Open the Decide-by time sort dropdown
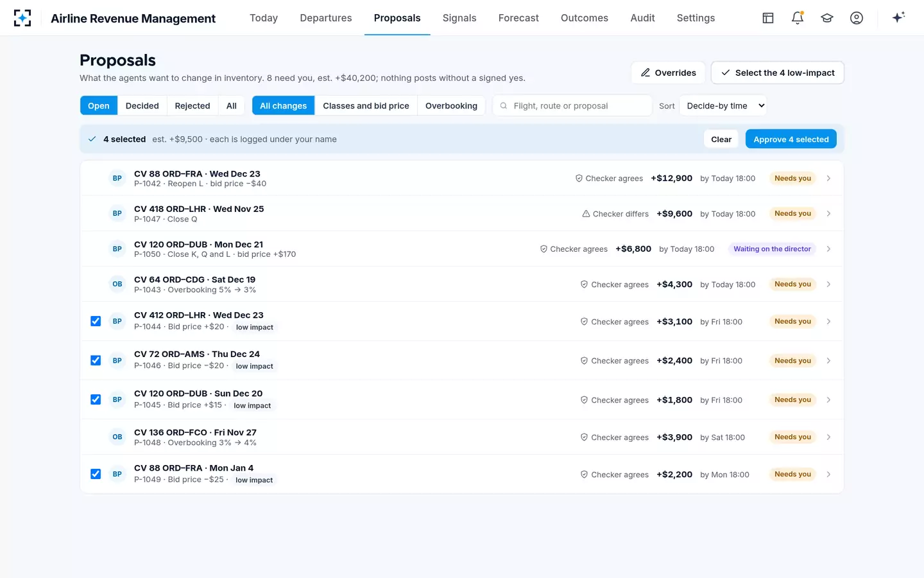924x578 pixels. [724, 106]
